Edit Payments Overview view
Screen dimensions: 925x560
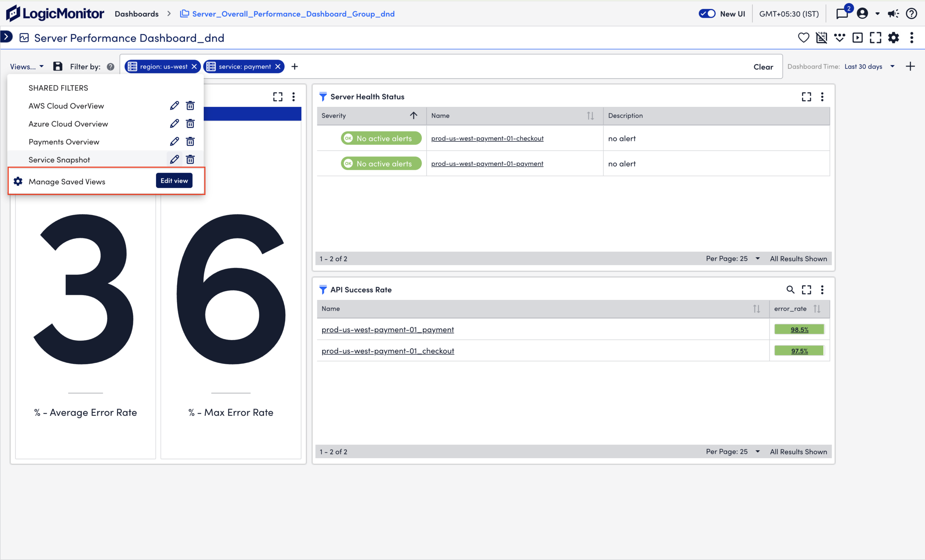174,142
